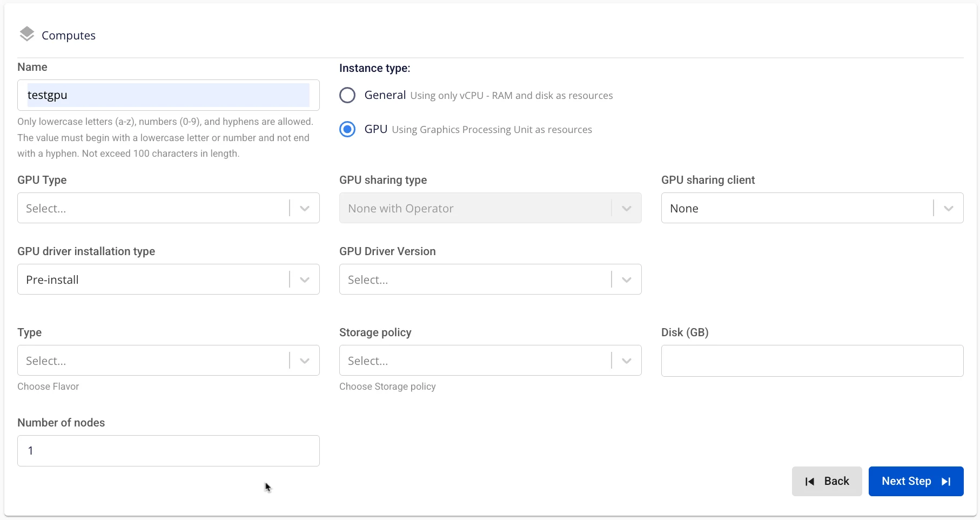Click the Computes layers icon
980x520 pixels.
[x=26, y=34]
